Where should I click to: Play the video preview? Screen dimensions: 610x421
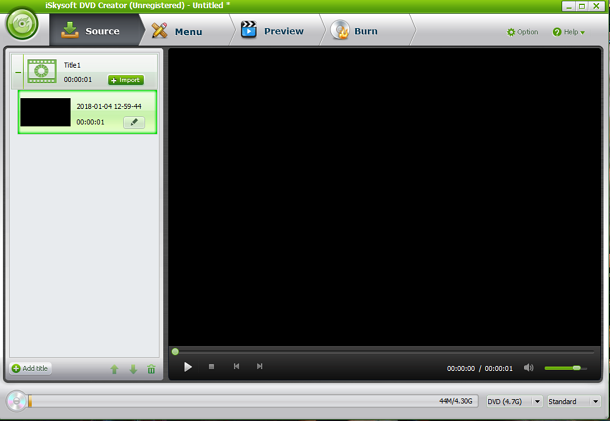click(x=188, y=367)
